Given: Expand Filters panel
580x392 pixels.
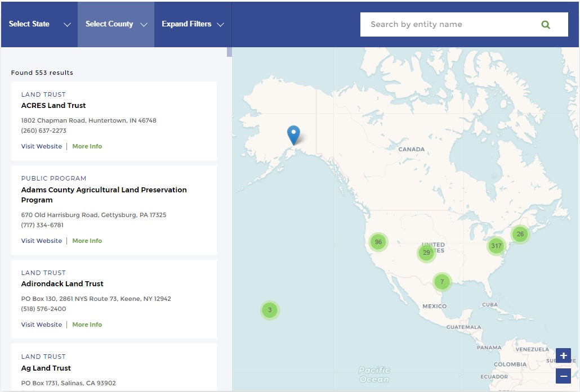Looking at the screenshot, I should [x=193, y=24].
